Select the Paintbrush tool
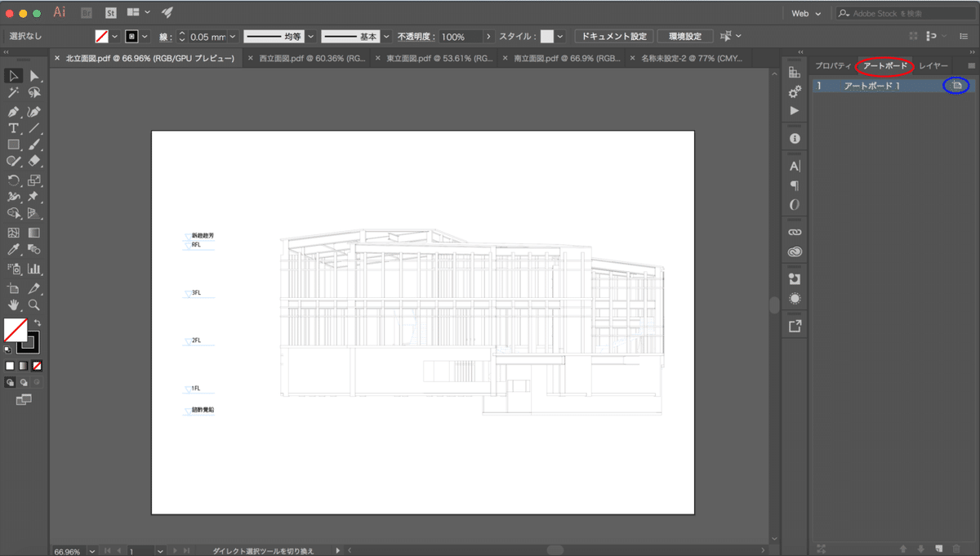The height and width of the screenshot is (556, 980). point(34,145)
